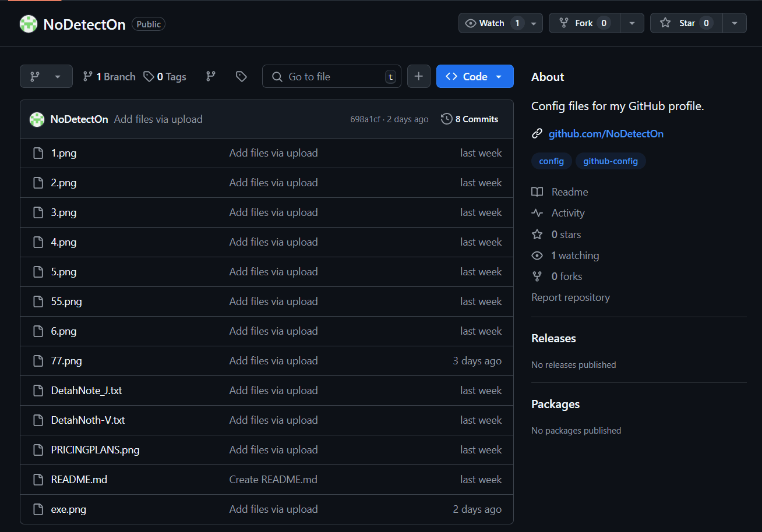Click the pulse icon next to Activity
The height and width of the screenshot is (532, 762).
click(x=537, y=213)
